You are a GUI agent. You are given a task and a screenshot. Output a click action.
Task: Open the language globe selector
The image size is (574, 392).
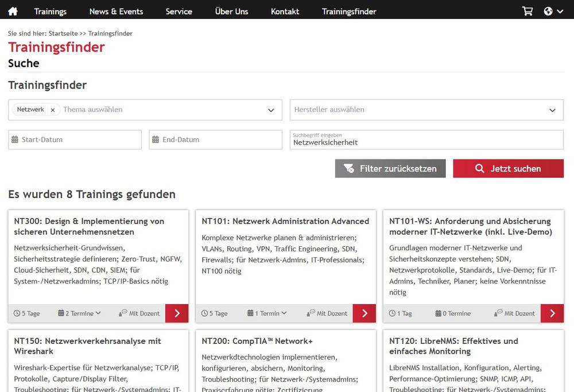pos(553,11)
